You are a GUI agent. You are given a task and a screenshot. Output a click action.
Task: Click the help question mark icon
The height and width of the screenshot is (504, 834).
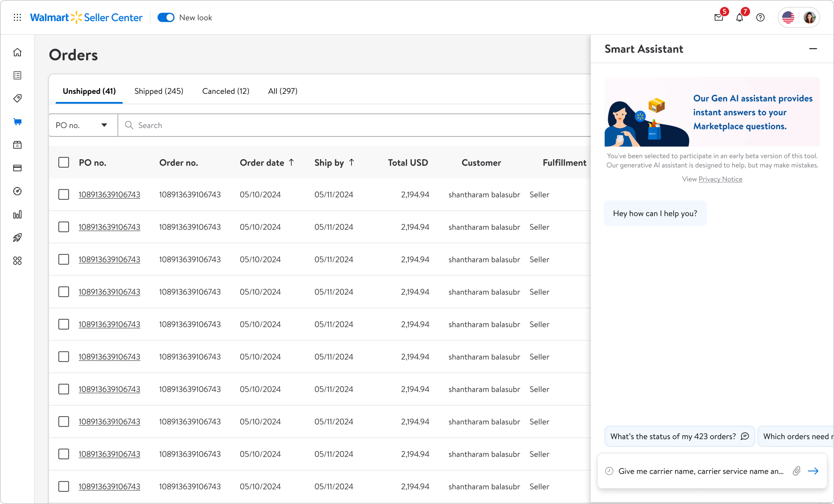click(x=760, y=18)
